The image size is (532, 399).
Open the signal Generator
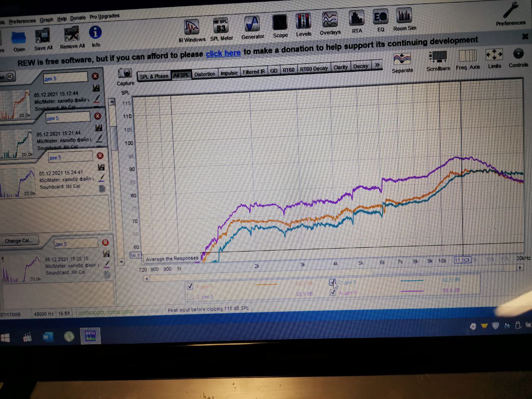252,27
